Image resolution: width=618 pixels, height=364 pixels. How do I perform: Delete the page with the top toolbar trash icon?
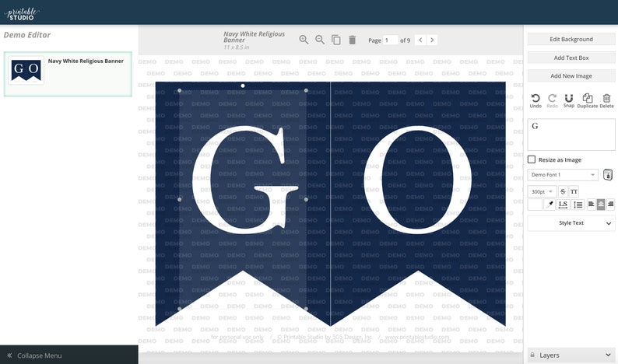point(353,40)
